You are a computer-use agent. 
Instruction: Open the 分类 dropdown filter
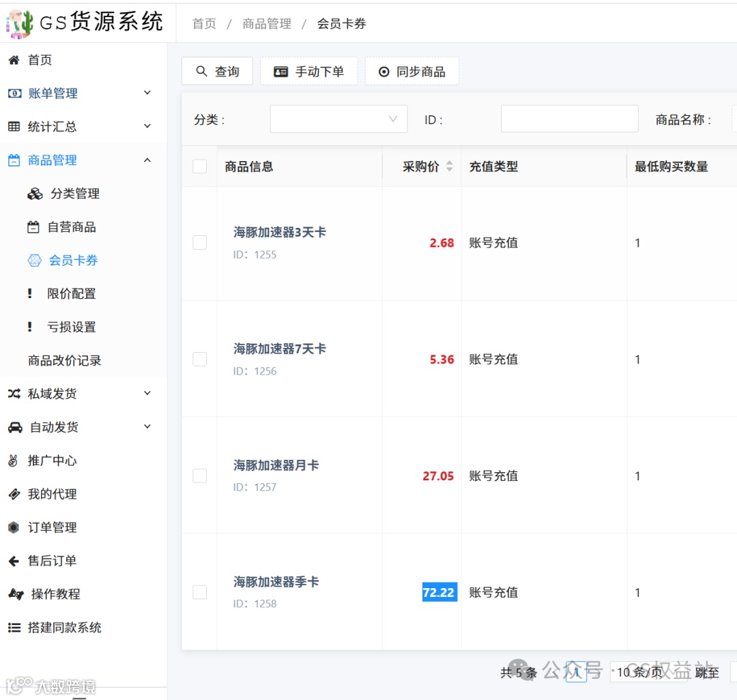point(338,119)
